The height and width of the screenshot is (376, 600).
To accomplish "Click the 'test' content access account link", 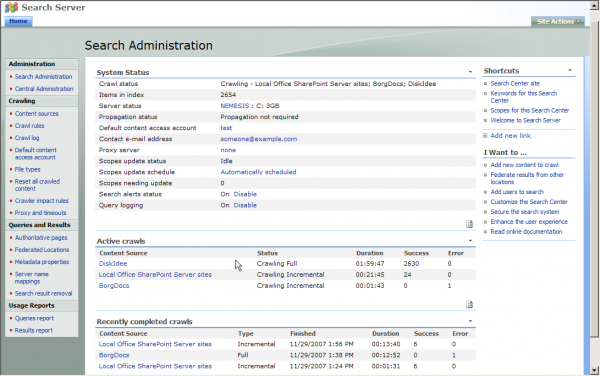I will point(226,128).
